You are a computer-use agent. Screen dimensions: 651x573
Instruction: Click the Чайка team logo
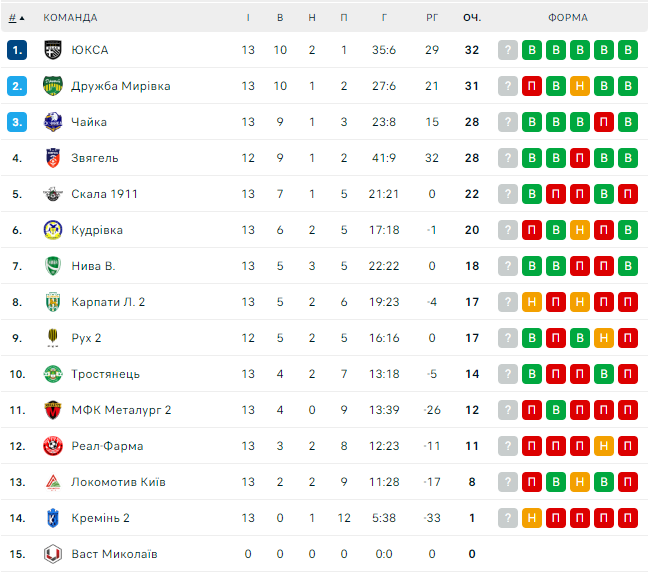tap(53, 122)
